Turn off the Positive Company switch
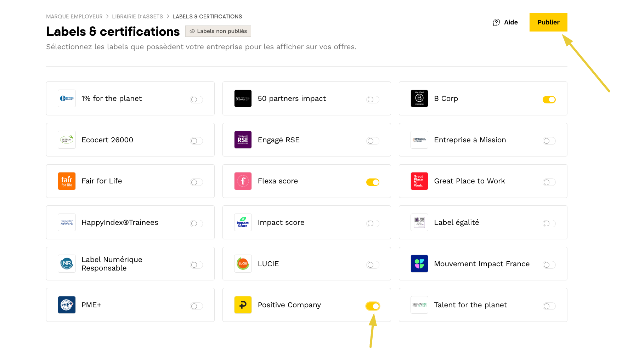The image size is (639, 364). [x=373, y=306]
